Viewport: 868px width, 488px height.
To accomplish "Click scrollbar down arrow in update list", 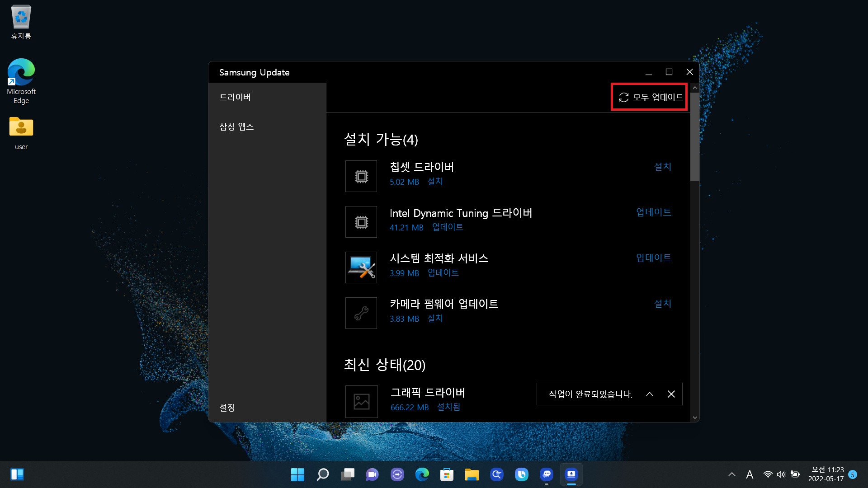I will coord(695,418).
